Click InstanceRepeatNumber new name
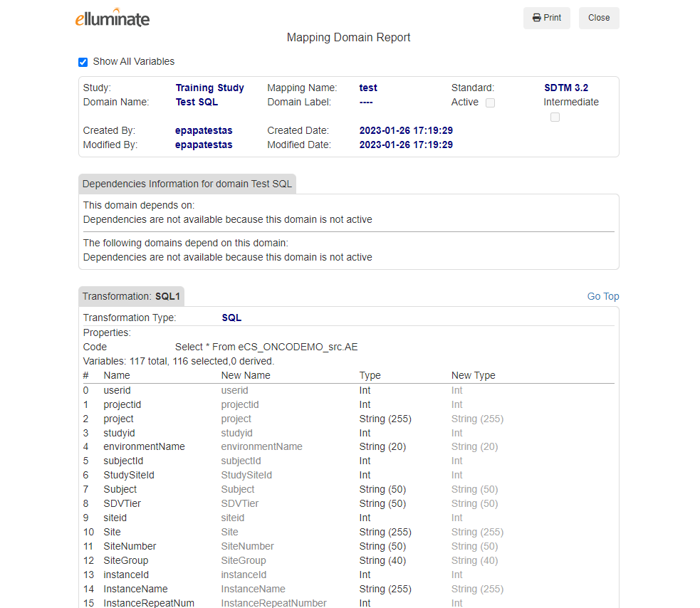 coord(273,603)
